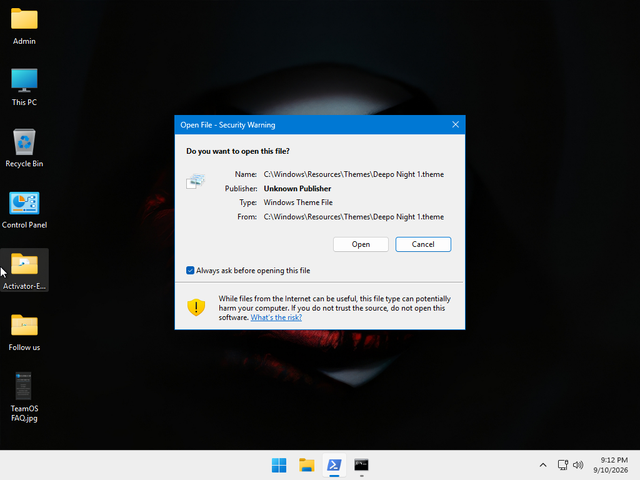Click the Unknown Publisher text
Viewport: 640px width, 480px height.
click(297, 189)
